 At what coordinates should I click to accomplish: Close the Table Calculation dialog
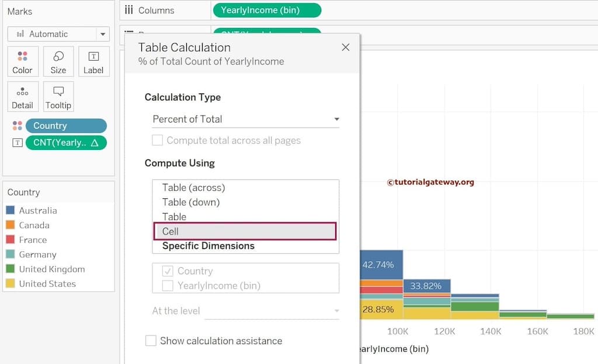click(345, 47)
